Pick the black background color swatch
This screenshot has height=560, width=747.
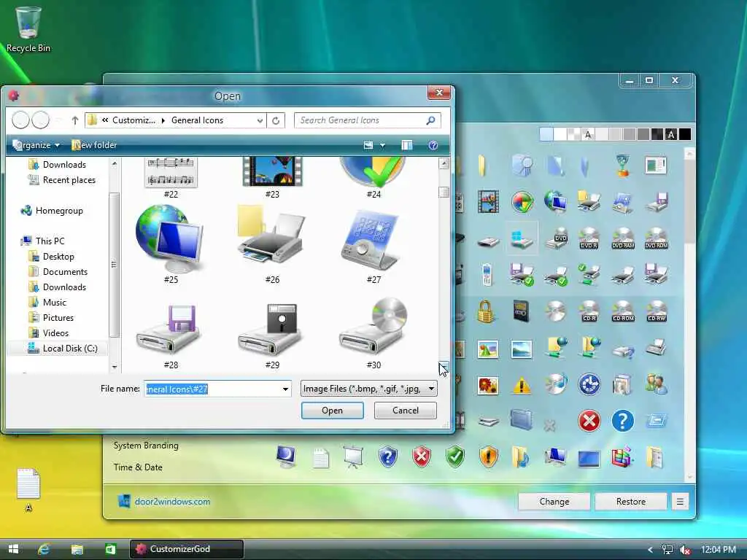tap(684, 135)
